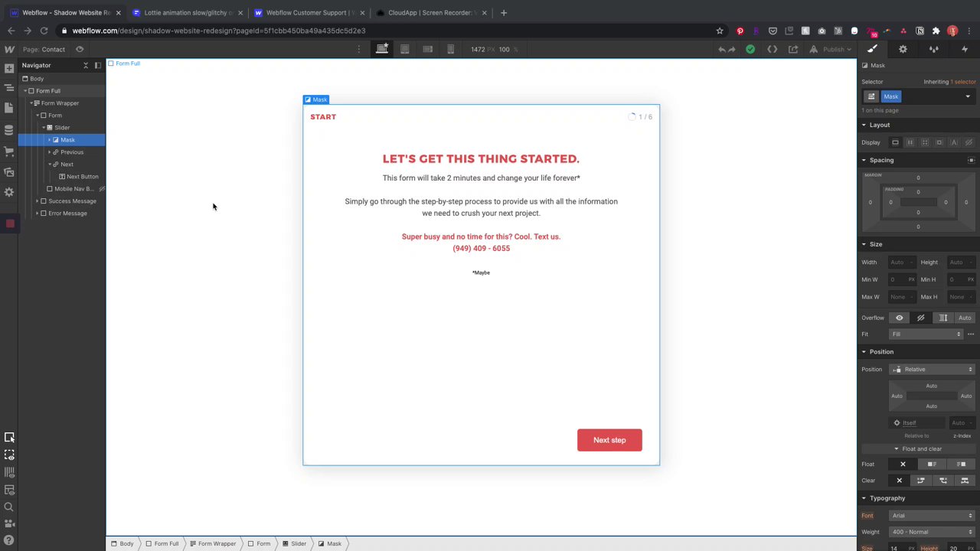
Task: Switch to the Interactions tab
Action: (x=965, y=49)
